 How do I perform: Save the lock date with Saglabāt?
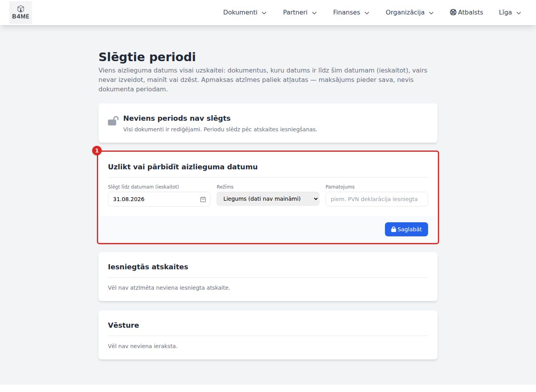tap(407, 229)
